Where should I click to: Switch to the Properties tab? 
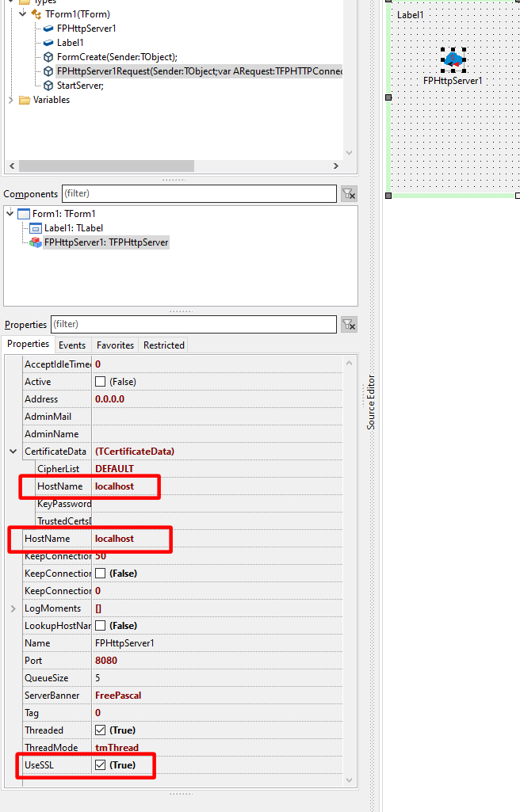click(x=28, y=345)
